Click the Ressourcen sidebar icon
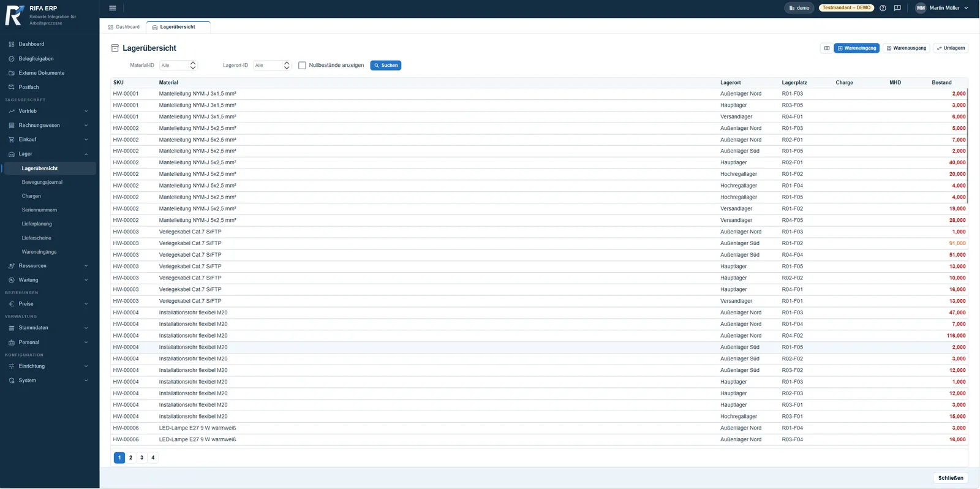The image size is (980, 489). coord(11,266)
